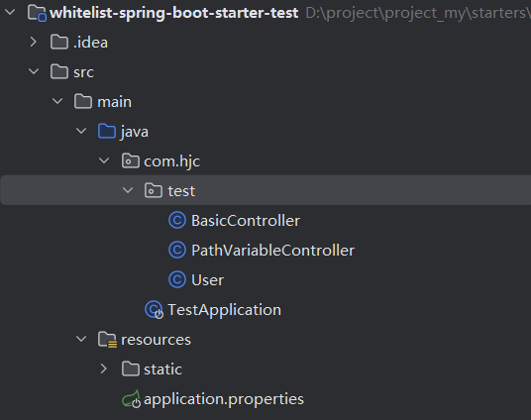
Task: Click the BasicController class icon
Action: pos(177,221)
